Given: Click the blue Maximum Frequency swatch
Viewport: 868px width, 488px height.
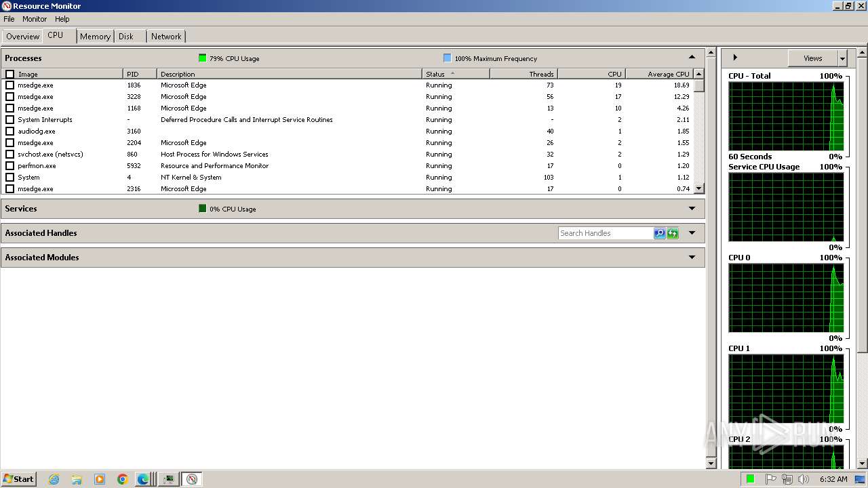Looking at the screenshot, I should (447, 58).
